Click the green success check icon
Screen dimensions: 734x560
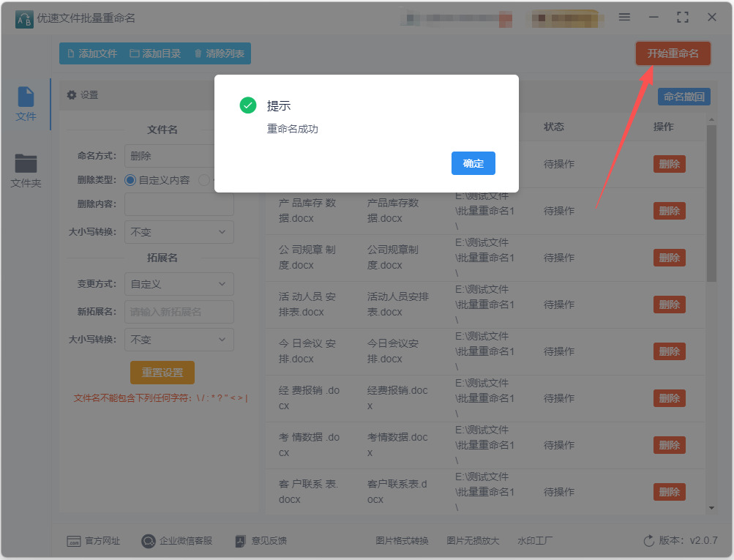point(247,105)
